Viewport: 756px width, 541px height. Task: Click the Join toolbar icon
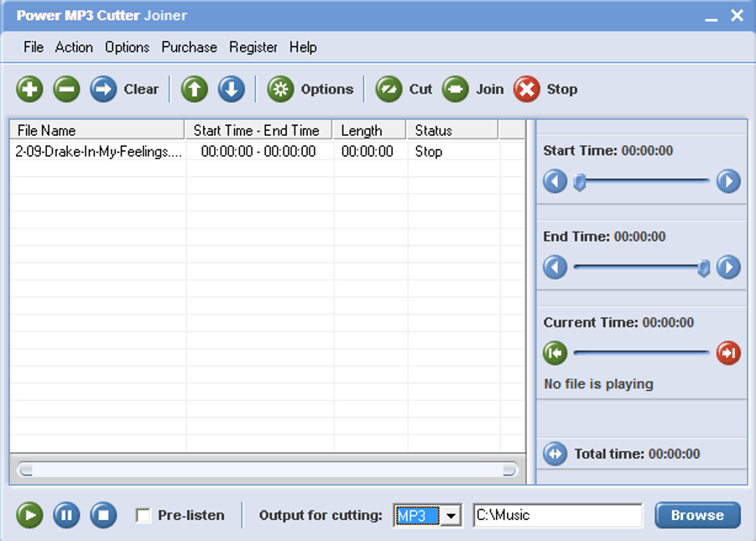point(456,89)
